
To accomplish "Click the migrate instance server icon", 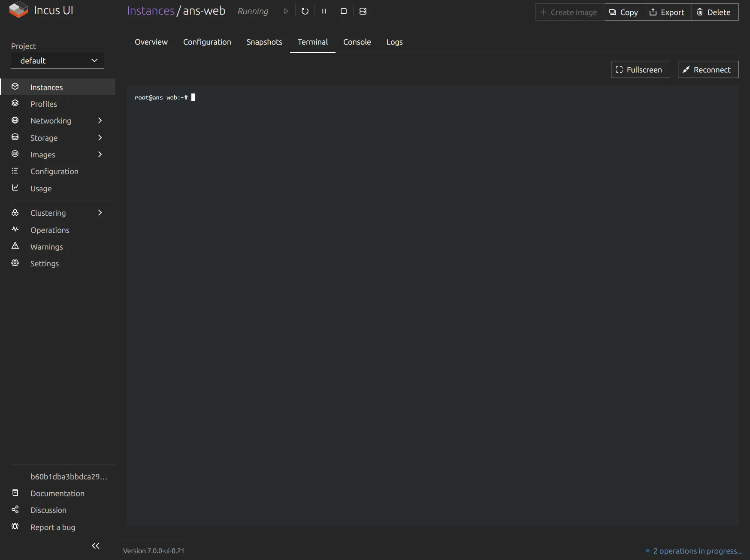I will (363, 11).
